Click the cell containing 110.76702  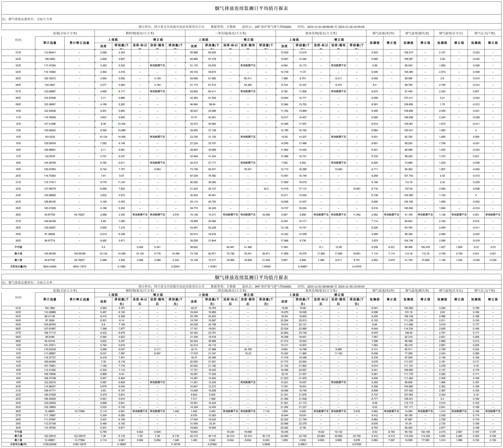click(50, 428)
